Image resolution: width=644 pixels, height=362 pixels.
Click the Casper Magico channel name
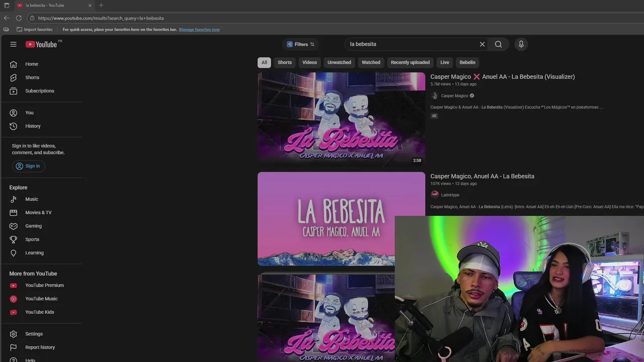(455, 96)
